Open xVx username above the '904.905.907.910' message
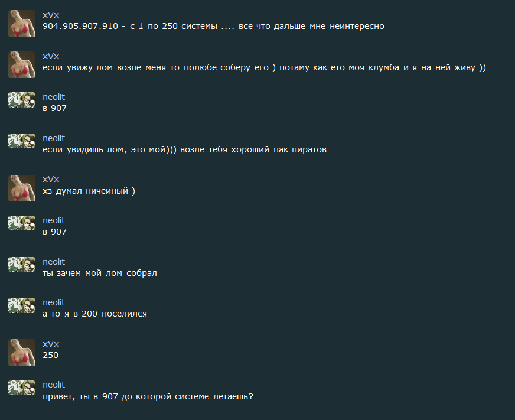The width and height of the screenshot is (515, 420). coord(51,14)
